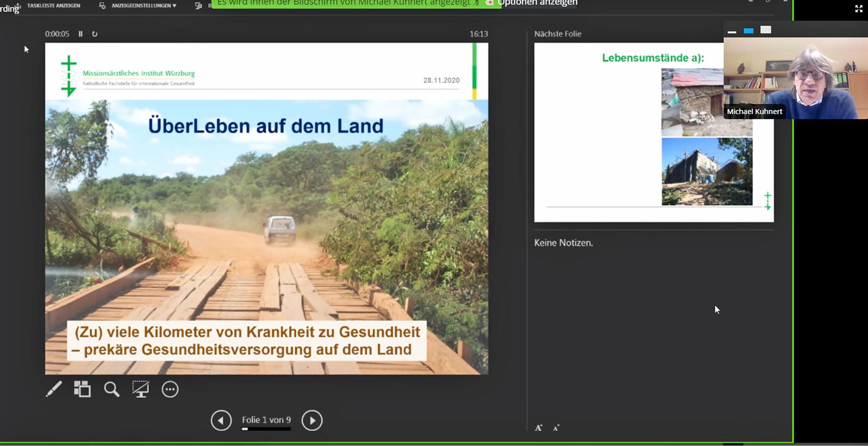The width and height of the screenshot is (868, 446).
Task: Minimize the video thumbnail panel
Action: click(x=732, y=31)
